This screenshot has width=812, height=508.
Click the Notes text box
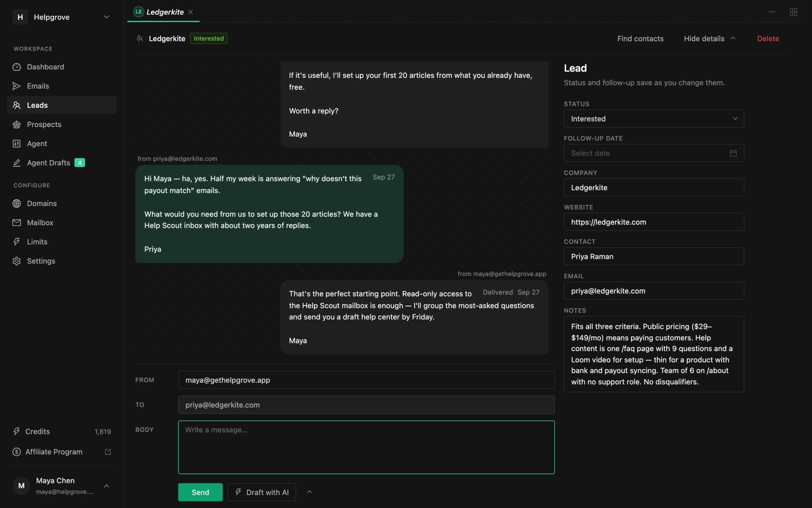654,354
